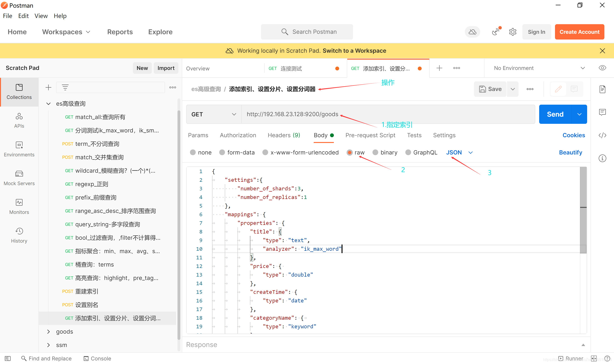Select form-data body type

point(237,152)
